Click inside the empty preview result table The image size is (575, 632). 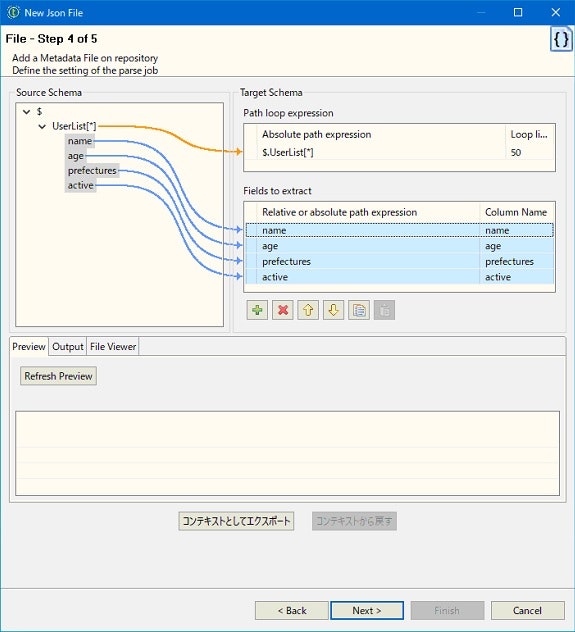coord(287,453)
